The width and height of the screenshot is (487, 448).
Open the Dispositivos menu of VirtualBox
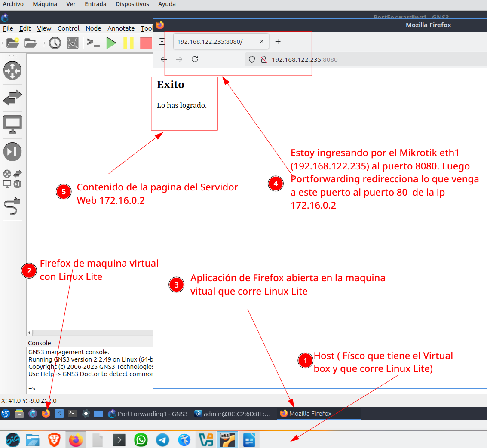pos(132,4)
